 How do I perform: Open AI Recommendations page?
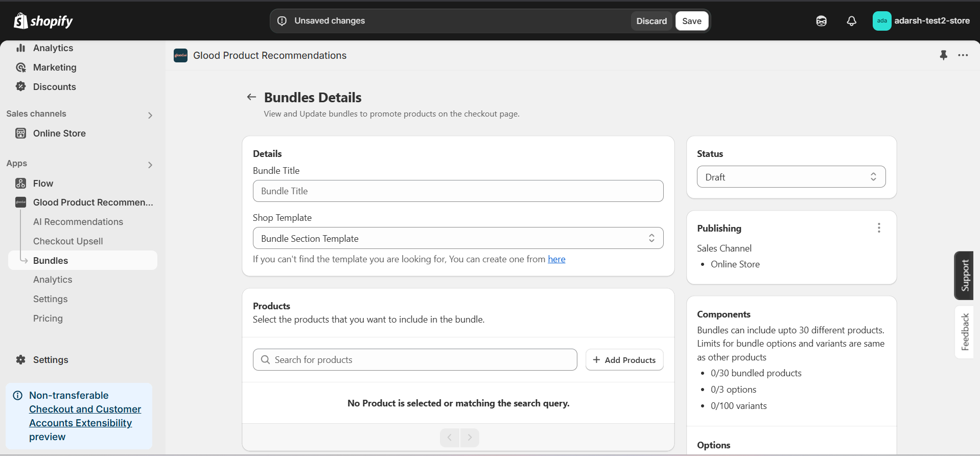[78, 222]
